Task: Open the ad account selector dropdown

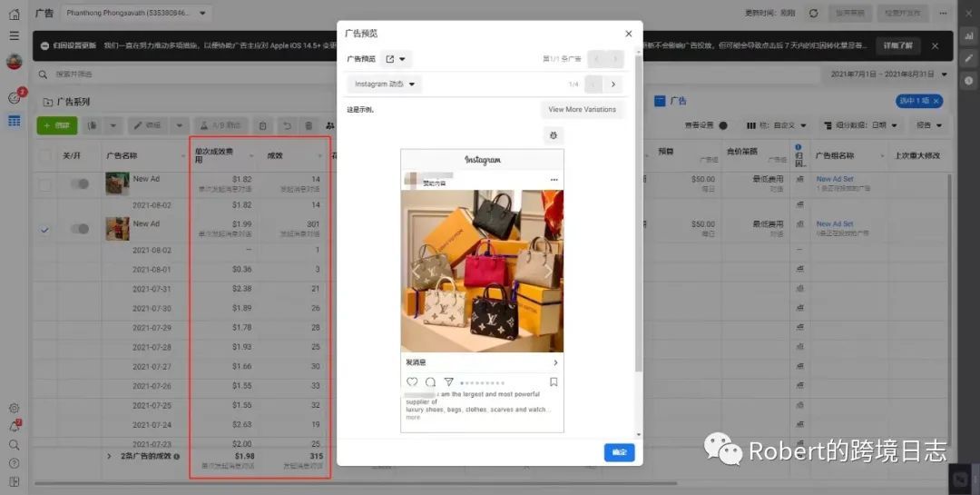Action: click(135, 13)
